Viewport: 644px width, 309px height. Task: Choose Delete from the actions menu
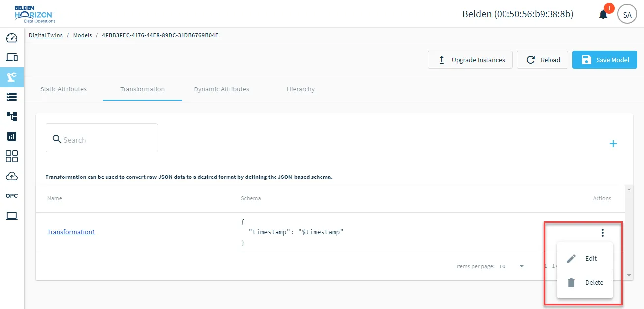point(585,283)
